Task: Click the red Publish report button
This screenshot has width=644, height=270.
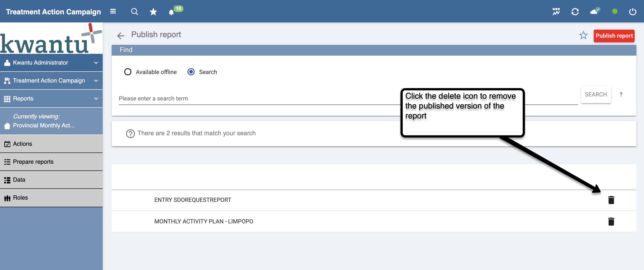Action: pyautogui.click(x=614, y=36)
